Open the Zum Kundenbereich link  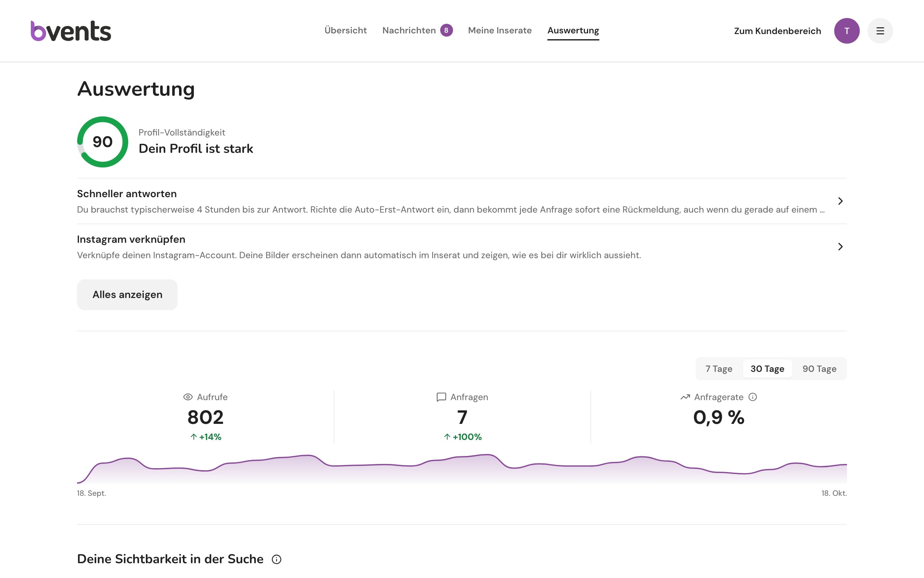click(777, 31)
